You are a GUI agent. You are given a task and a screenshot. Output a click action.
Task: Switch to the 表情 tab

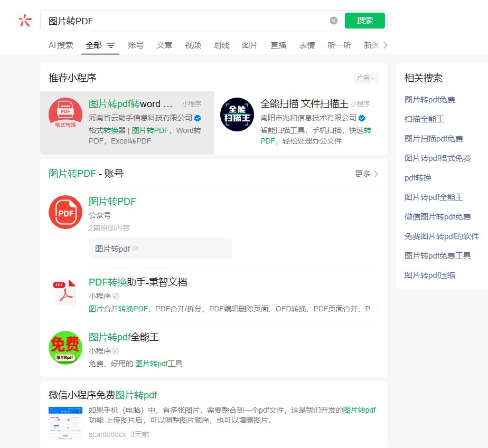pyautogui.click(x=307, y=45)
